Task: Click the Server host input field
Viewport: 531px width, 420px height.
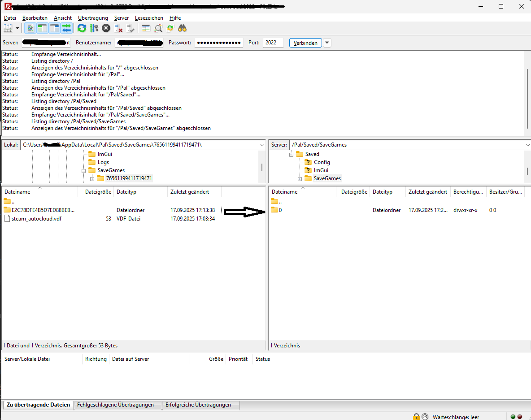Action: (46, 43)
